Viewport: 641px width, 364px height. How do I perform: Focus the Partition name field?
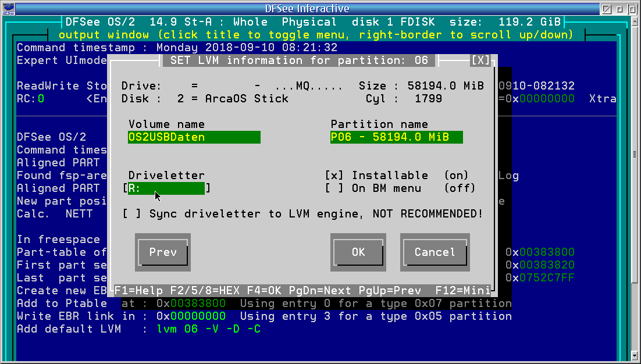tap(397, 137)
